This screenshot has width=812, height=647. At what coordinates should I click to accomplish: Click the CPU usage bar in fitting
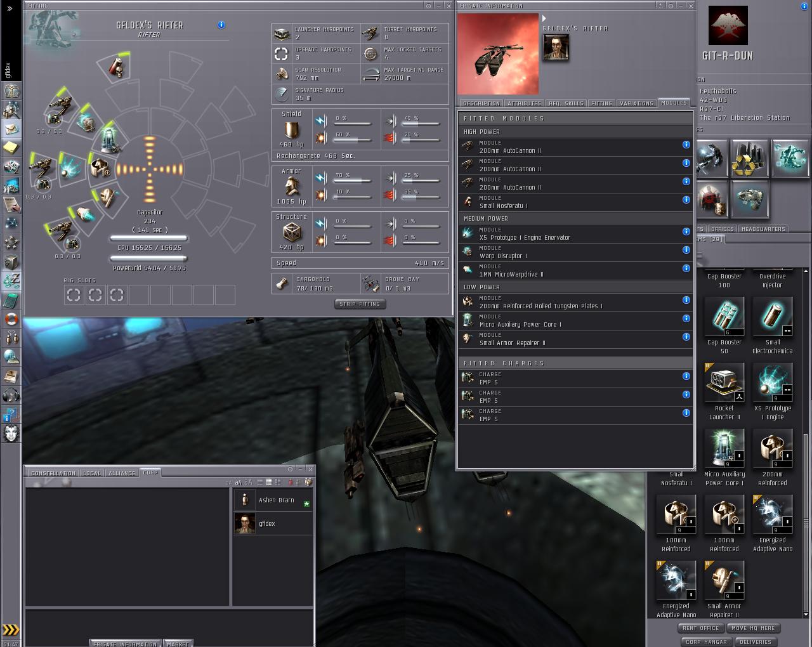point(149,239)
